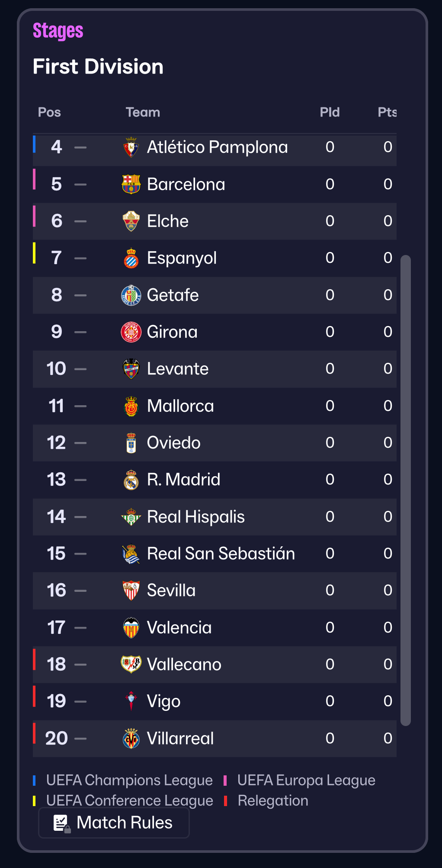Sort by the Pld column header
Image resolution: width=442 pixels, height=868 pixels.
[330, 113]
